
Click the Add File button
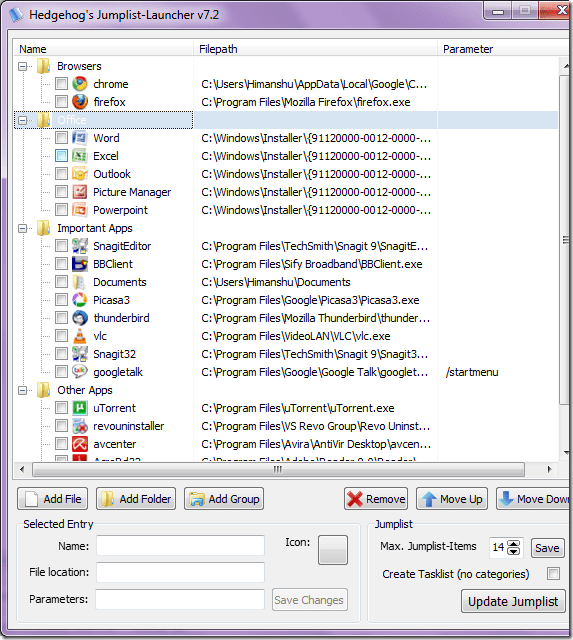click(x=53, y=499)
